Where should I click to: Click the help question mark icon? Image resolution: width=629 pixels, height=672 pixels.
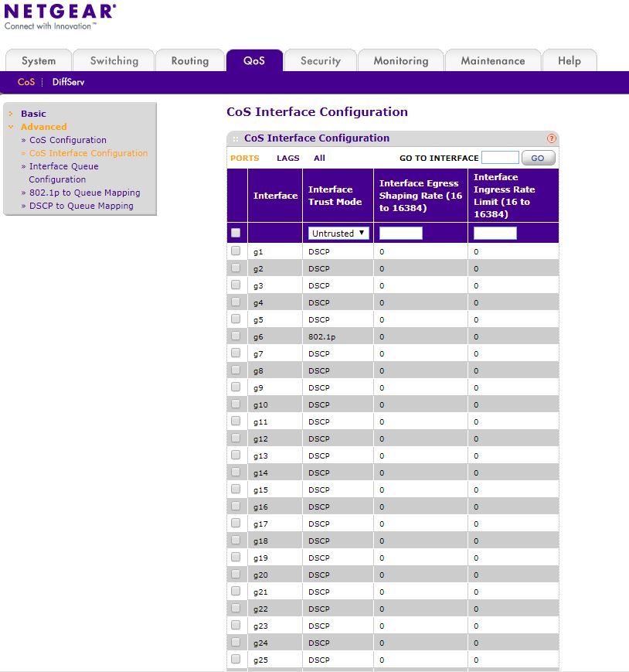coord(551,138)
